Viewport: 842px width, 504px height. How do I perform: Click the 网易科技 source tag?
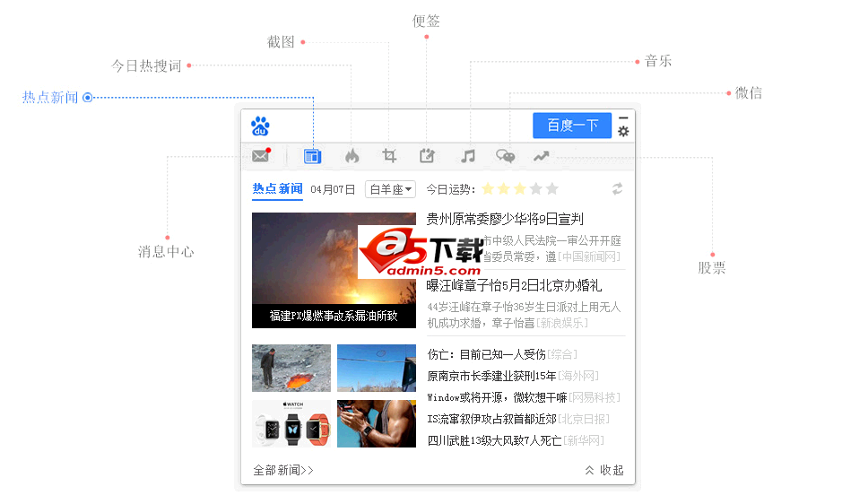[595, 397]
